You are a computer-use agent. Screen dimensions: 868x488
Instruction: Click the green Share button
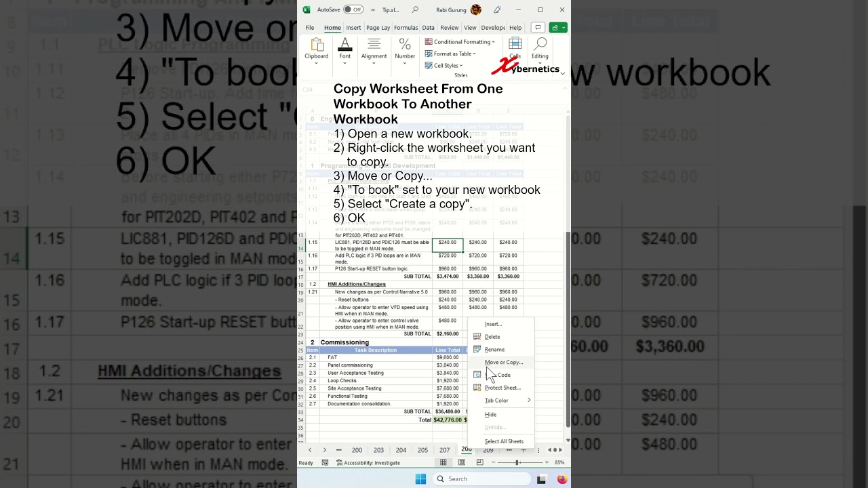[x=559, y=28]
